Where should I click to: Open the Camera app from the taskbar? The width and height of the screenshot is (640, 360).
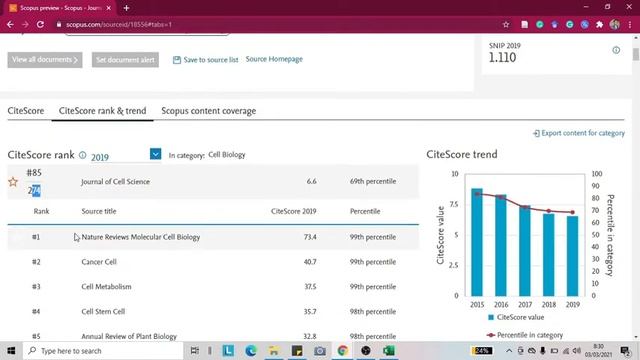(320, 351)
